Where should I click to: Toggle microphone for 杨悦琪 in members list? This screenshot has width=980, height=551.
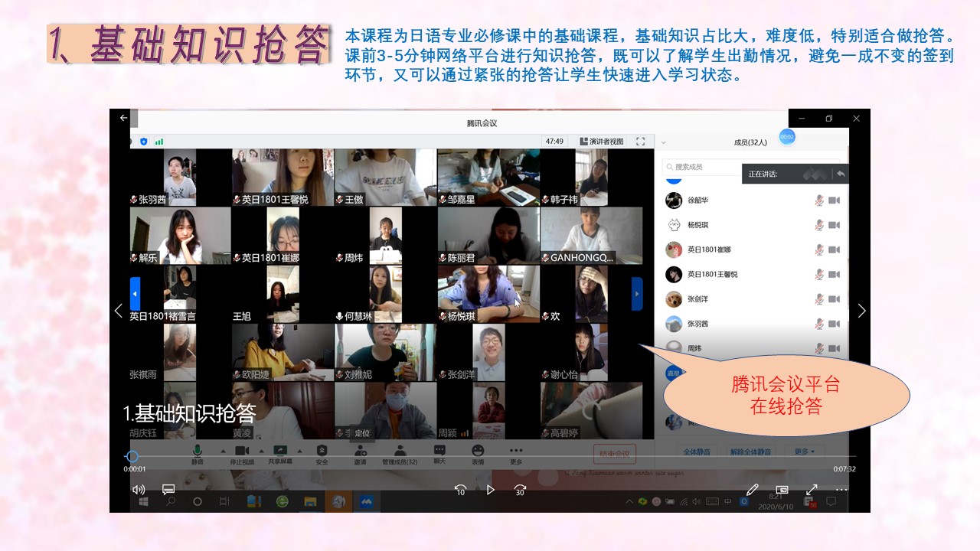click(x=818, y=225)
